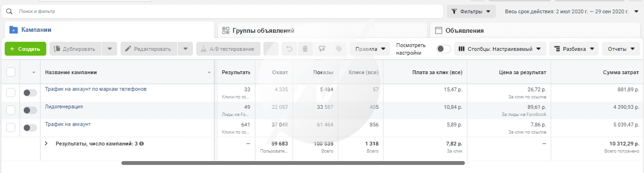Toggle switch for Трафик на аккаунт по маркам телефонов
Screen dimensions: 644x173
point(30,93)
